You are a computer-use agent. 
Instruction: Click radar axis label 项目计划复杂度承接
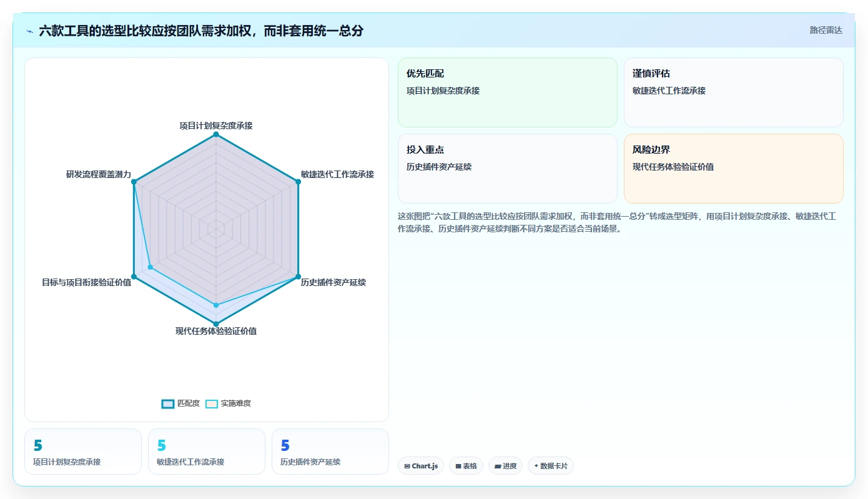(216, 126)
